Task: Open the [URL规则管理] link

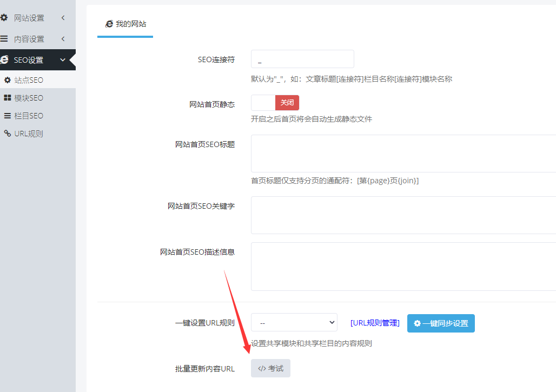Action: pos(375,323)
